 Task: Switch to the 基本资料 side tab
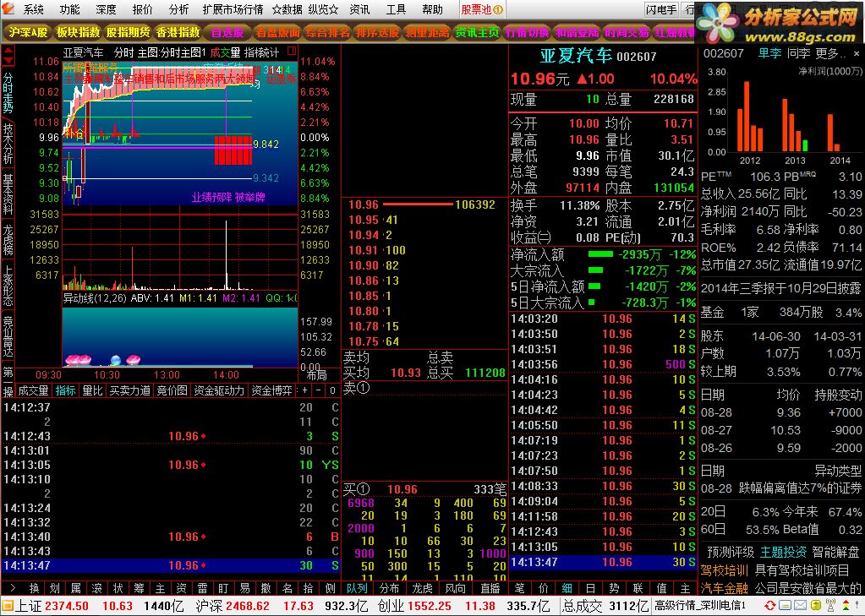pos(8,194)
